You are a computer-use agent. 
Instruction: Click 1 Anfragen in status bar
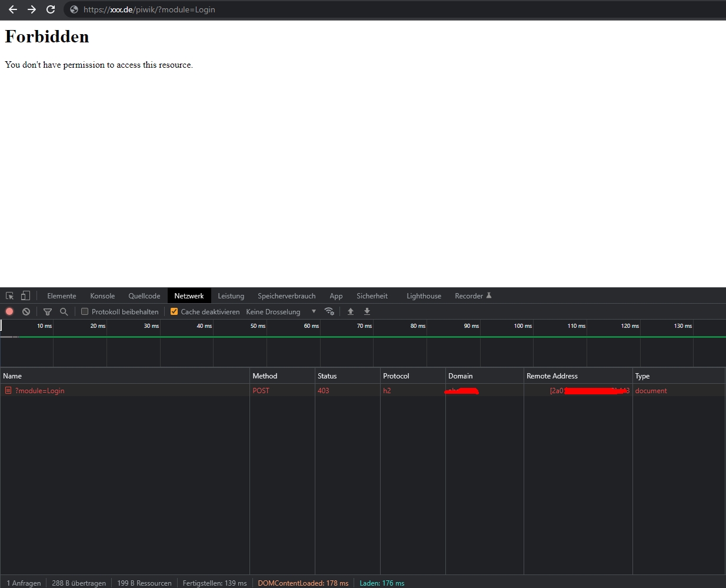24,583
